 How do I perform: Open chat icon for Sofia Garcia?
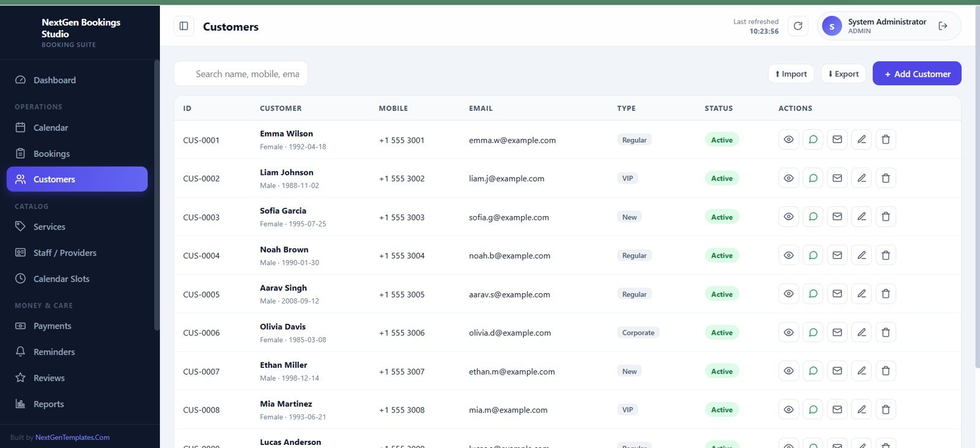(x=813, y=217)
